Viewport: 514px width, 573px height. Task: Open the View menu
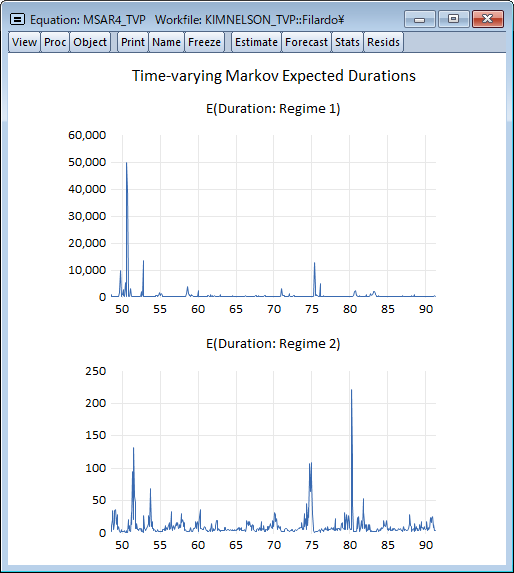(x=24, y=42)
